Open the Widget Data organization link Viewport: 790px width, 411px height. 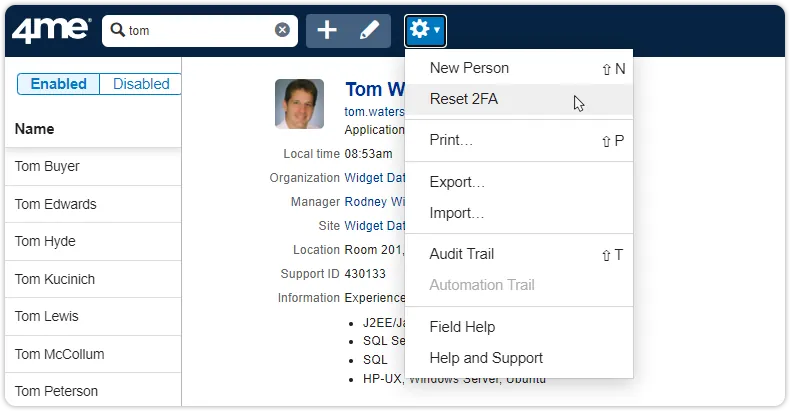pos(374,178)
